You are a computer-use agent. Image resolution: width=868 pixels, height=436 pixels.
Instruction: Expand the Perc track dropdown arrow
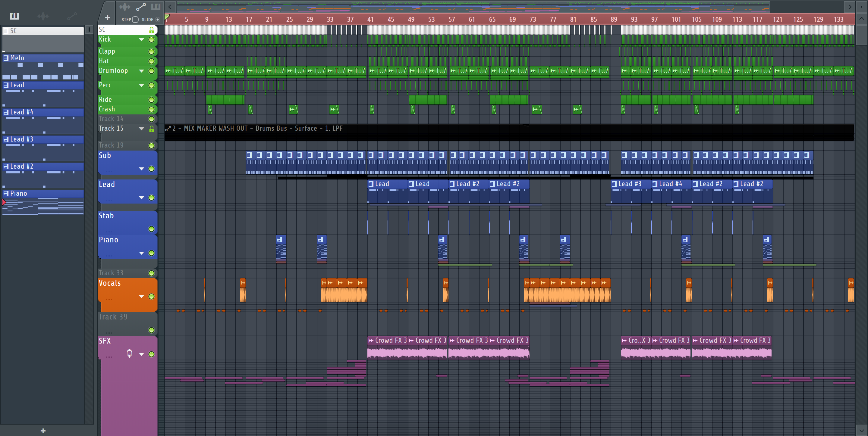(142, 86)
